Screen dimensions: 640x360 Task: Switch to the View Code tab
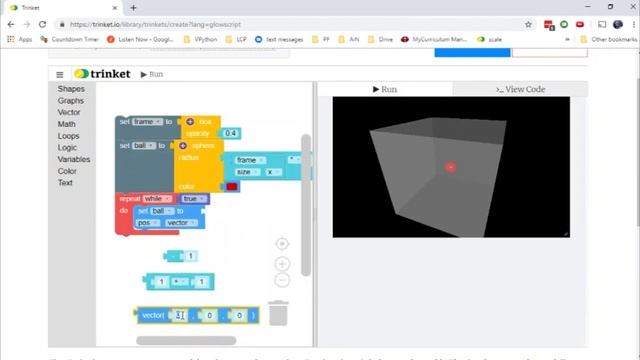click(520, 89)
